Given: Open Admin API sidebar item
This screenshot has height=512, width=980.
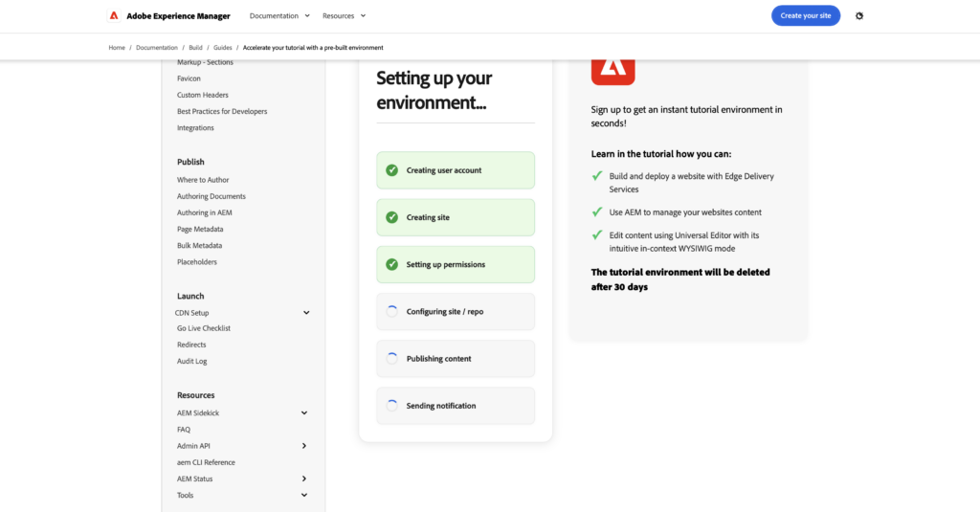Looking at the screenshot, I should [193, 446].
